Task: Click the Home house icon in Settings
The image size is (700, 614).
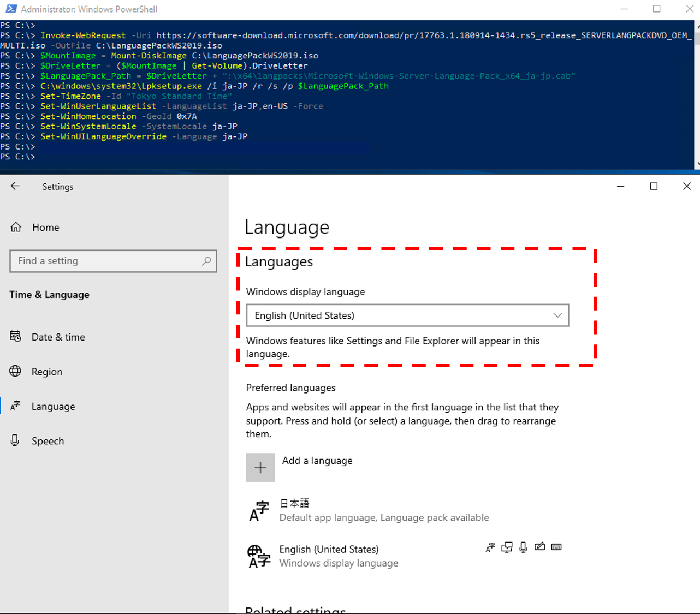Action: [16, 227]
